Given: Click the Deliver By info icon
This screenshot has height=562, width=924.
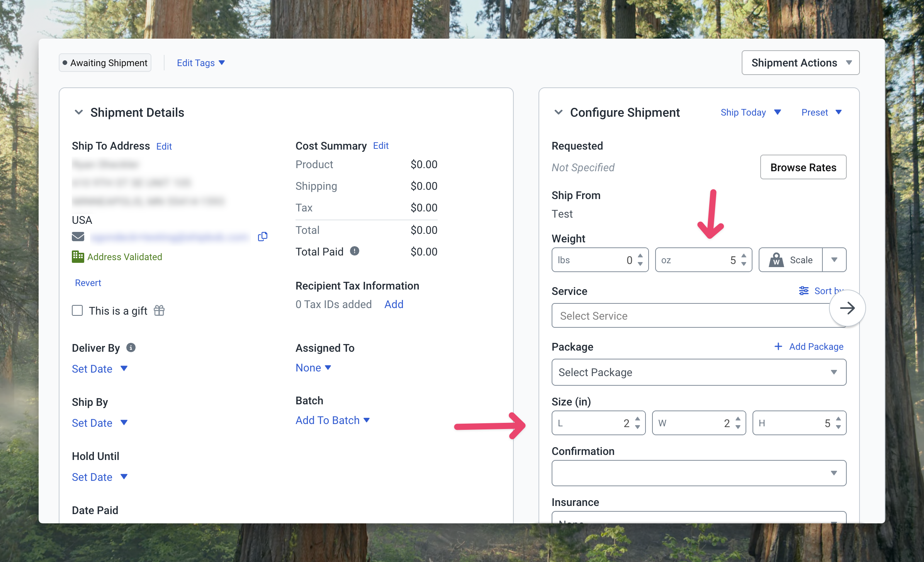Looking at the screenshot, I should click(x=131, y=347).
